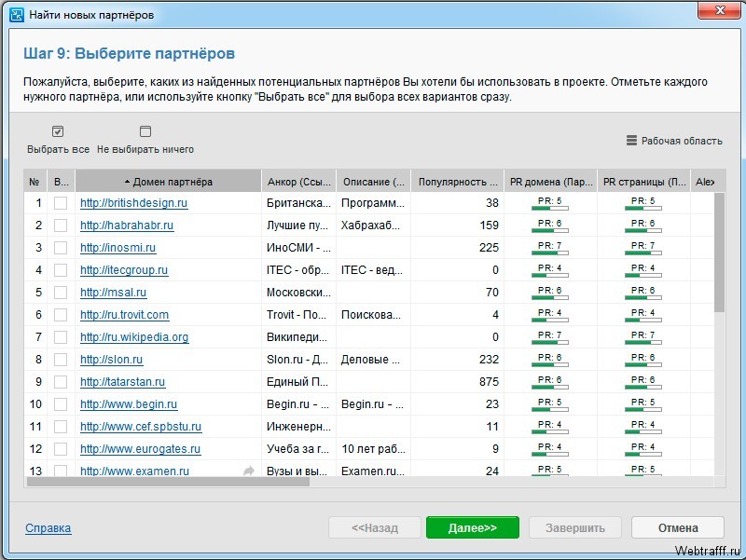Click the Описание column header

[374, 182]
